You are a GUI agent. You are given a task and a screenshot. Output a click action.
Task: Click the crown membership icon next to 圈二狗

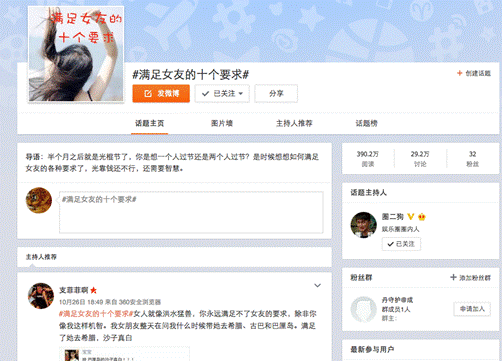[x=422, y=217]
